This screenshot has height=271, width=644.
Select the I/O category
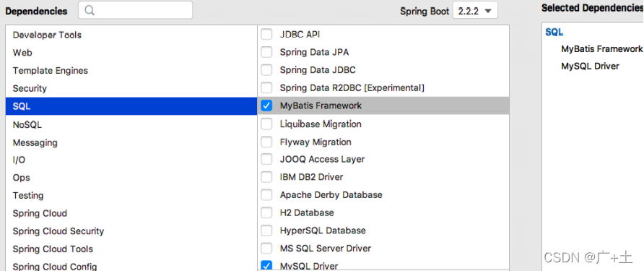(x=131, y=160)
